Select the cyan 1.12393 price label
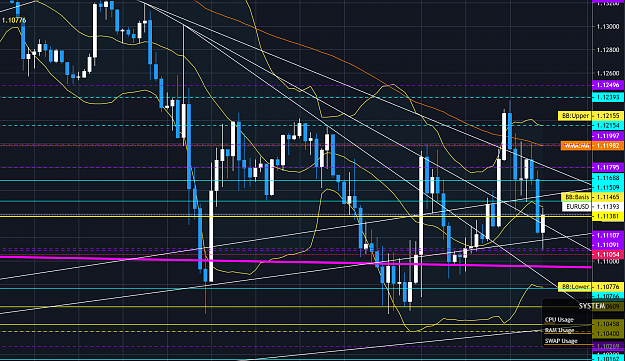 click(608, 97)
